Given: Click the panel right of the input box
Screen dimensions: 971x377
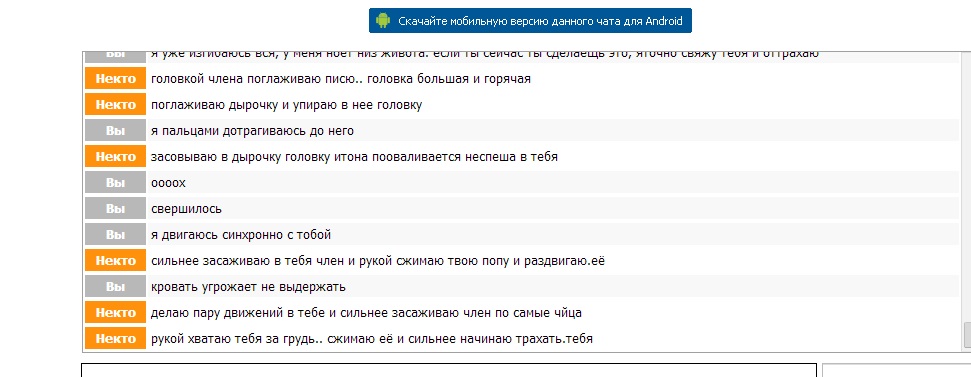Looking at the screenshot, I should click(896, 370).
